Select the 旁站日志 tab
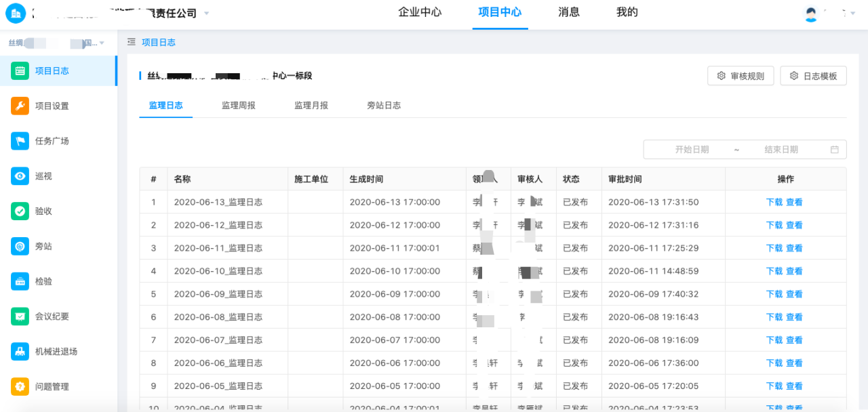 point(384,106)
